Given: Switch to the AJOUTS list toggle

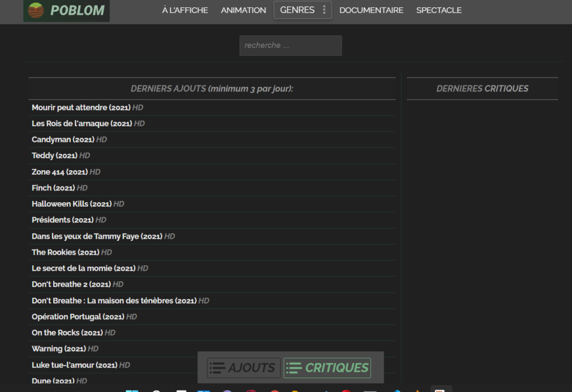Looking at the screenshot, I should pos(244,367).
